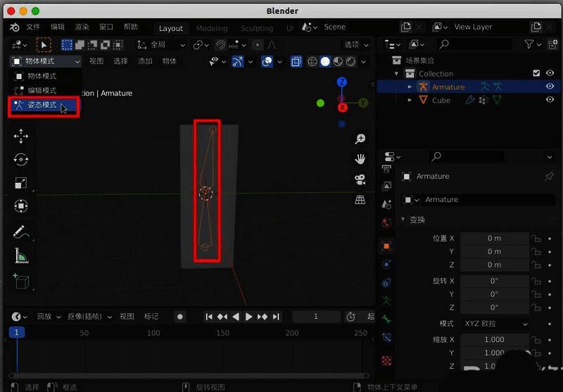Open the object mode dropdown
Image resolution: width=563 pixels, height=392 pixels.
tap(45, 61)
